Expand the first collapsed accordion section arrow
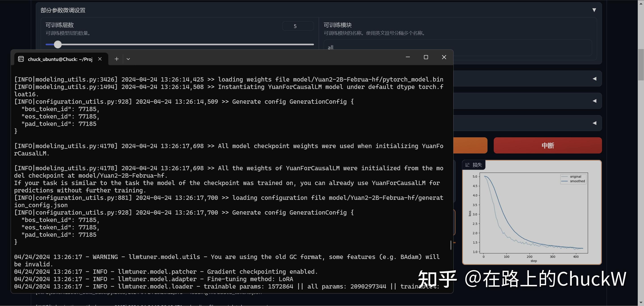 point(595,78)
